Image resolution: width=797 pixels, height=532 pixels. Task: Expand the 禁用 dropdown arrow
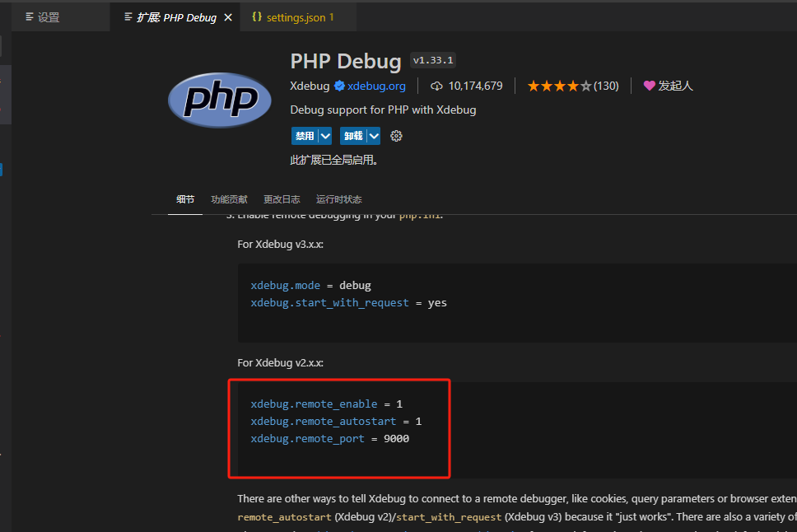325,136
